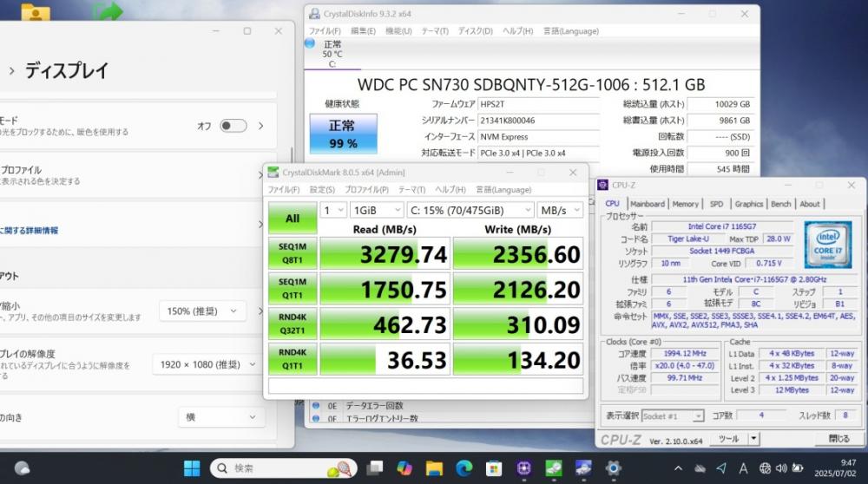868x484 pixels.
Task: Launch Copilot from the taskbar
Action: pyautogui.click(x=404, y=468)
